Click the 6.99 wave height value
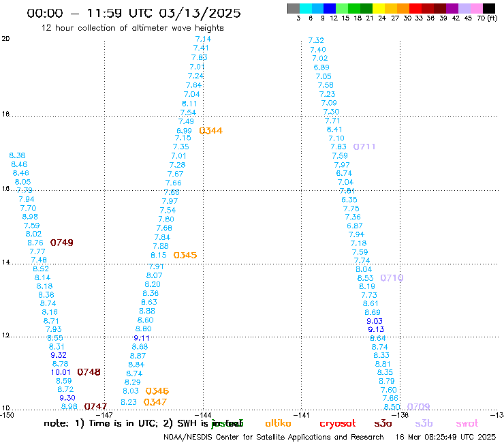Image resolution: width=504 pixels, height=443 pixels. click(x=184, y=131)
